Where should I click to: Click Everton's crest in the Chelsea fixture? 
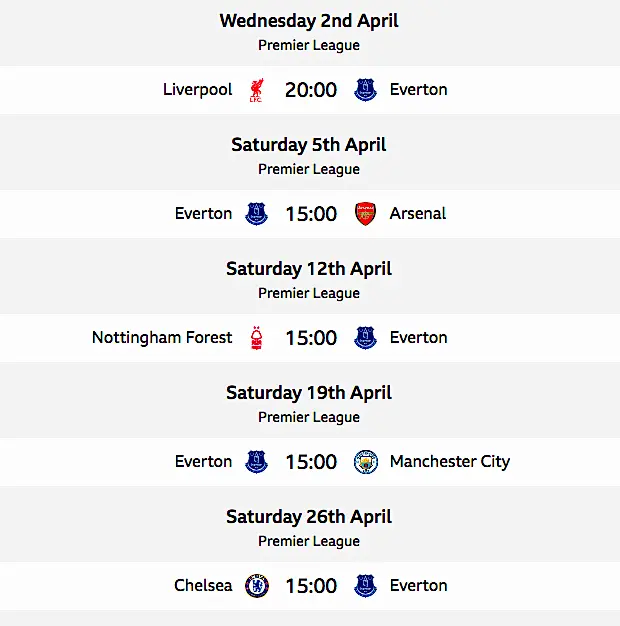coord(365,586)
